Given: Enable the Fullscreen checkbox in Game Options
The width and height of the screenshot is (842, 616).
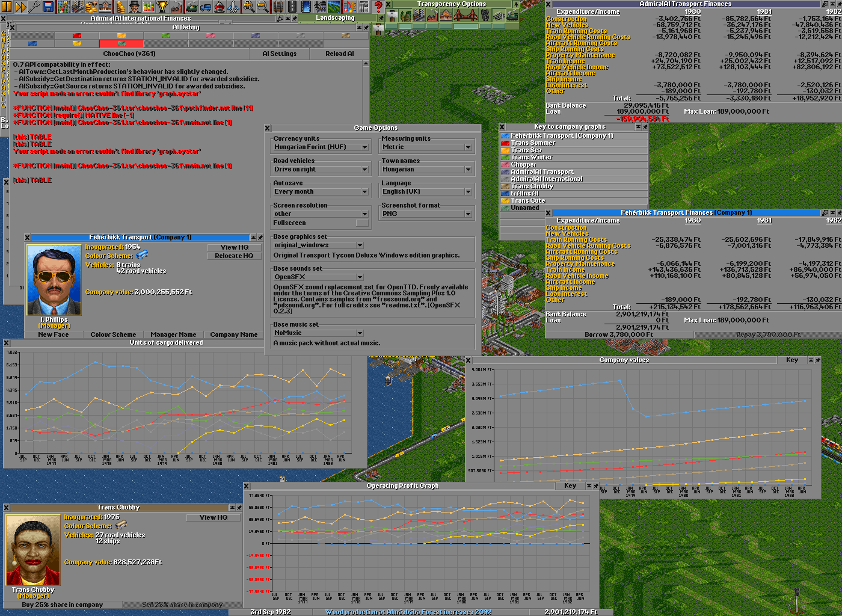Looking at the screenshot, I should (362, 223).
